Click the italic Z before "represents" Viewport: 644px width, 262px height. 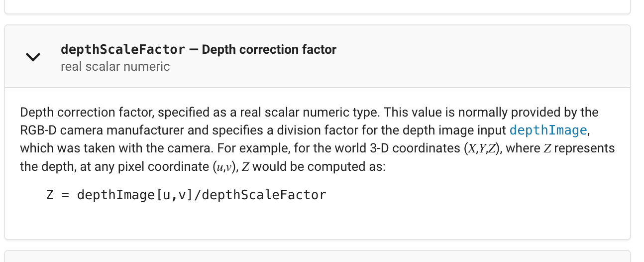tap(547, 148)
